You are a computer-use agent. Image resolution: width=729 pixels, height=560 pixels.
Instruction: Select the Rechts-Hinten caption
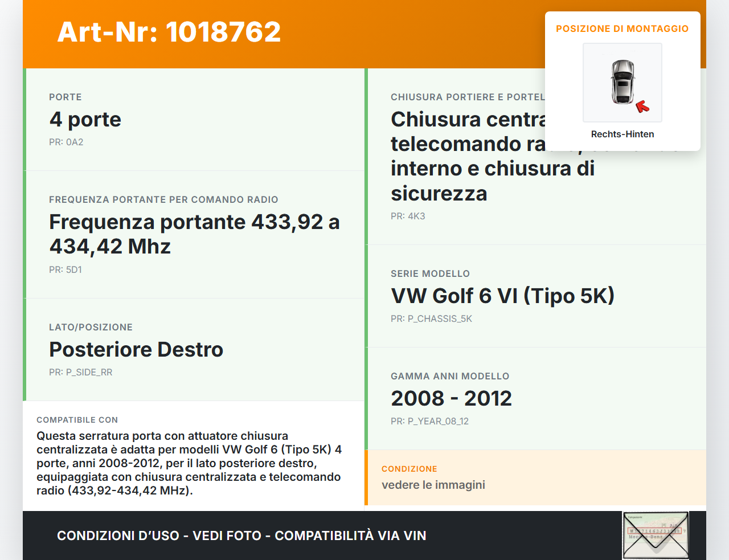click(x=622, y=134)
